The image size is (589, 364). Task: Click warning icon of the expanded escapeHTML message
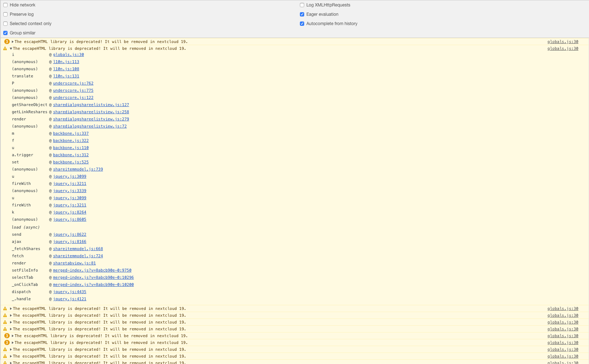[x=5, y=48]
